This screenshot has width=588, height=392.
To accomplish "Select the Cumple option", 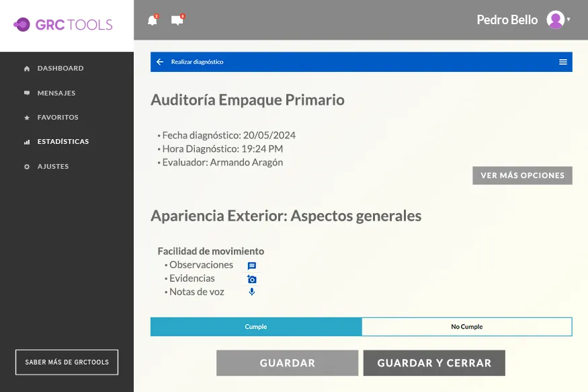I will [x=256, y=326].
